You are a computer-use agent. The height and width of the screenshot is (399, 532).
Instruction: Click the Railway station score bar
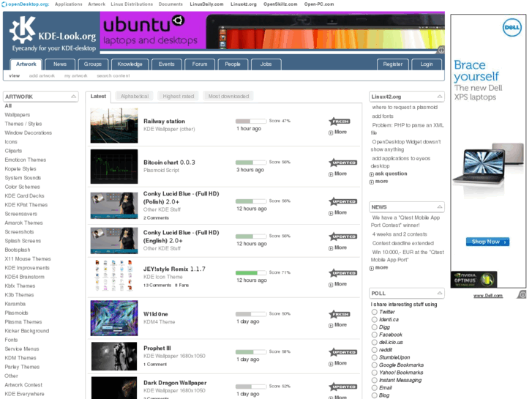point(251,122)
